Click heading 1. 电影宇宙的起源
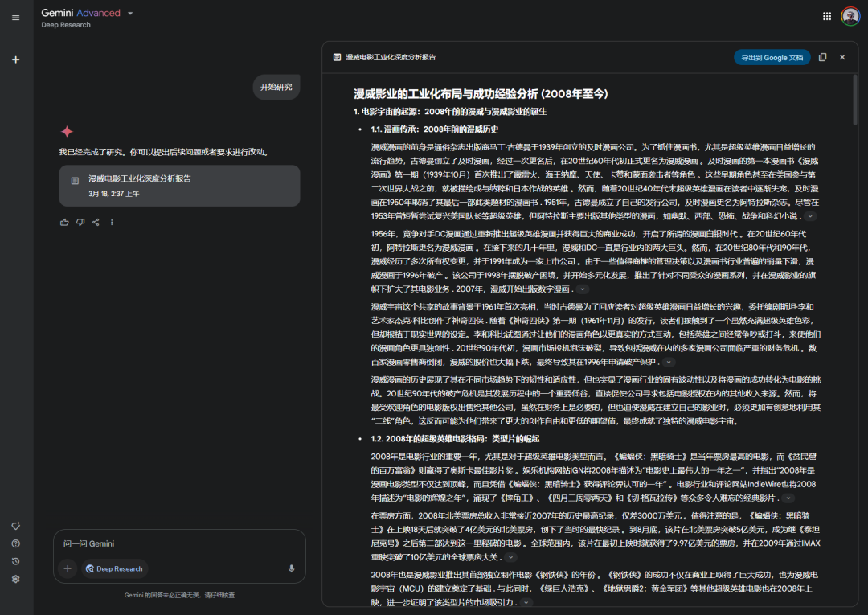 (450, 112)
